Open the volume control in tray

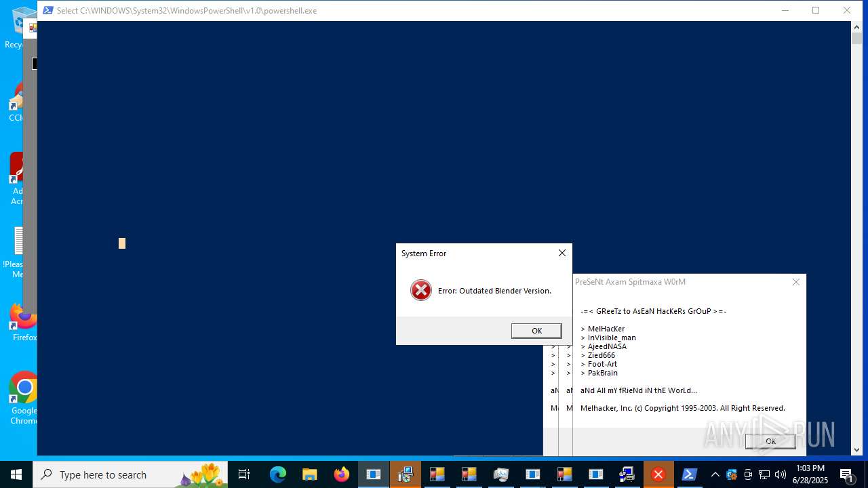coord(781,474)
